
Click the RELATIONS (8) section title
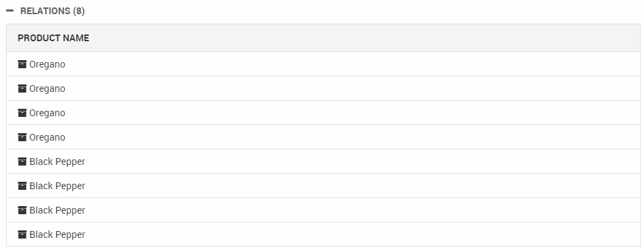(x=53, y=11)
